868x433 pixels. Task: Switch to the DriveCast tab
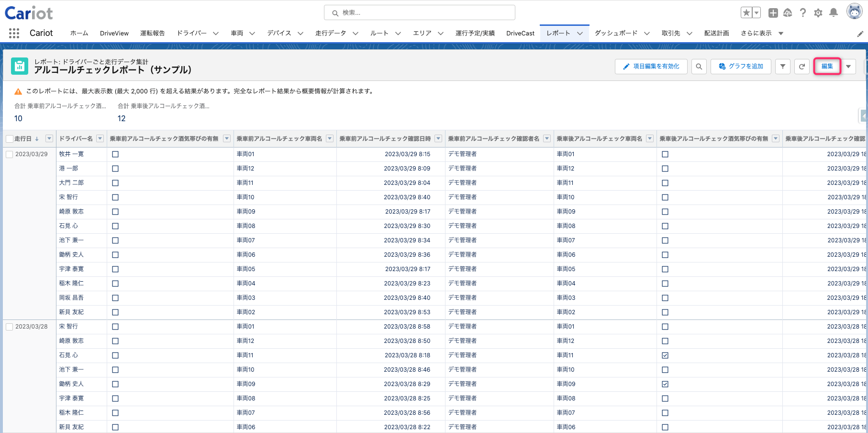(x=521, y=33)
